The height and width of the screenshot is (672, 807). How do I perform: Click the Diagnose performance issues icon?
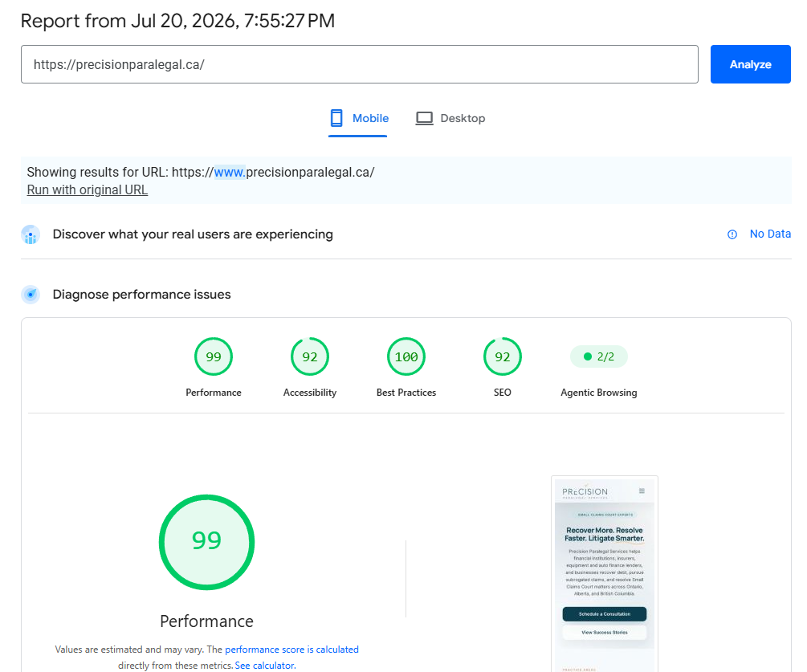point(31,295)
